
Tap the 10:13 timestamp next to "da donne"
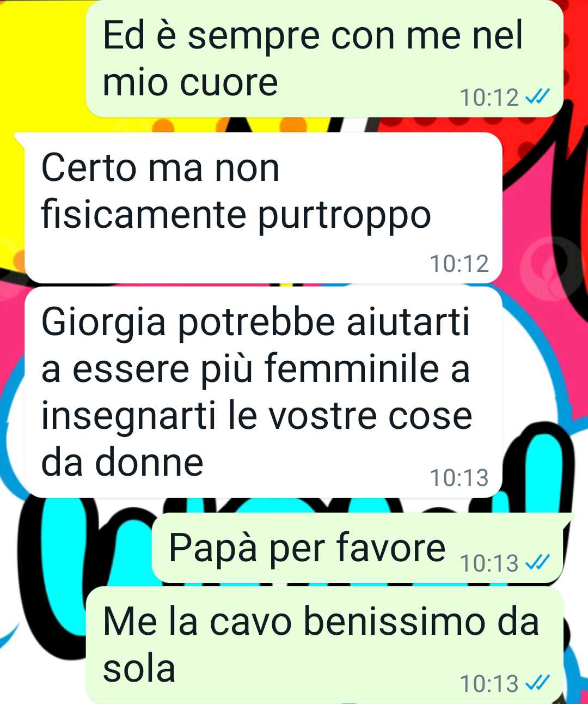[459, 478]
